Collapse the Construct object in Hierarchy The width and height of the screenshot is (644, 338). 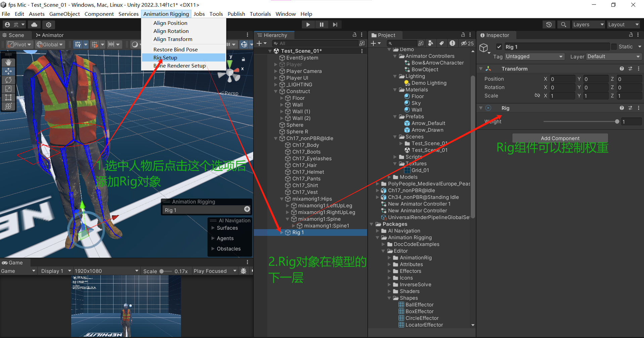tap(276, 91)
